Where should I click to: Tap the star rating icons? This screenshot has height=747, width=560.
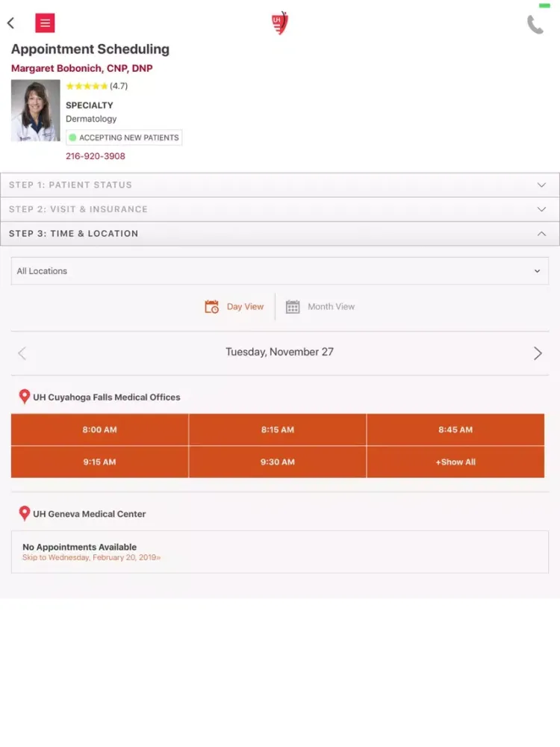[x=87, y=86]
